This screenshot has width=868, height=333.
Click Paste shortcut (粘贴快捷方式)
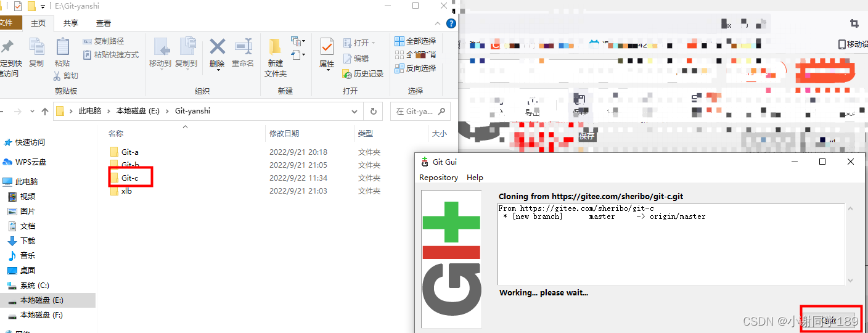tap(110, 55)
